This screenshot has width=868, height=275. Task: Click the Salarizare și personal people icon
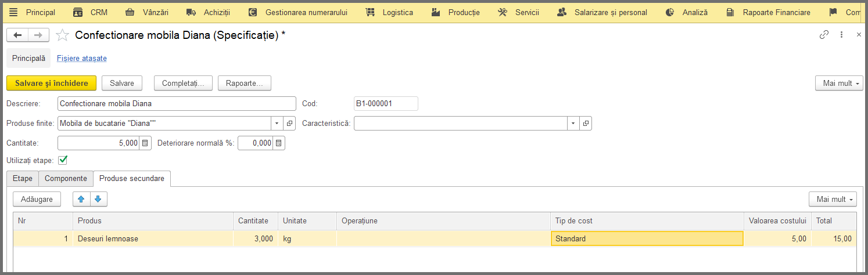(x=562, y=12)
